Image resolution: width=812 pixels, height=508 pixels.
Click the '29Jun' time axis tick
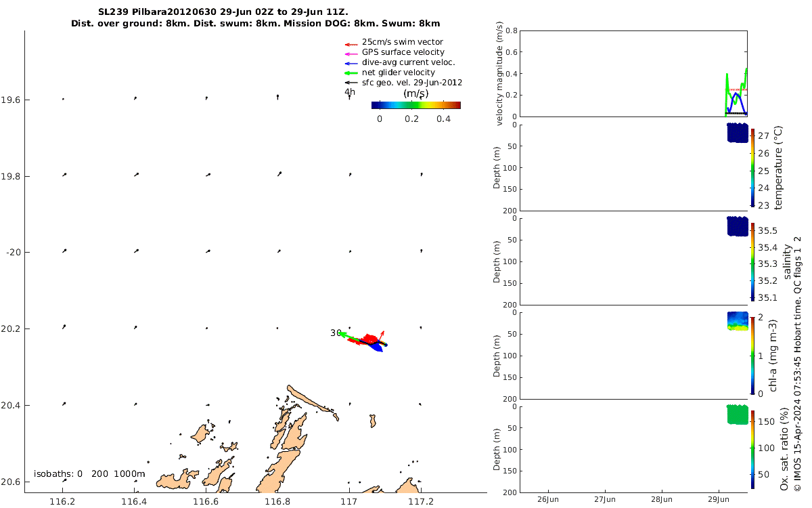[x=718, y=500]
